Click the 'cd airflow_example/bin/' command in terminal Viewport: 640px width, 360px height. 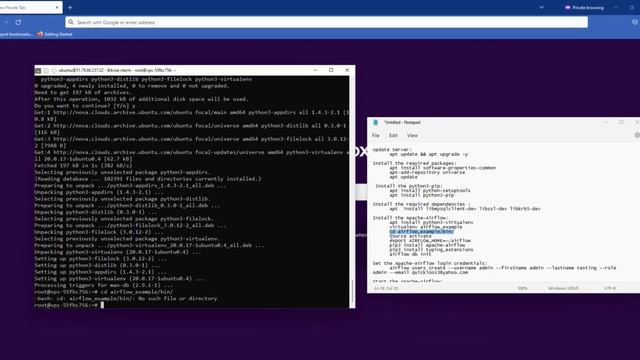pos(136,292)
